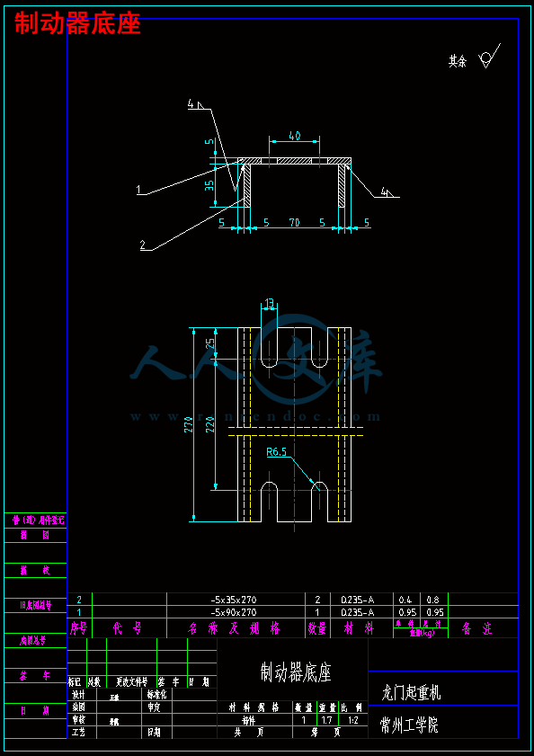Click the 旧底图总号 sidebar cell
This screenshot has width=534, height=756.
pyautogui.click(x=35, y=606)
